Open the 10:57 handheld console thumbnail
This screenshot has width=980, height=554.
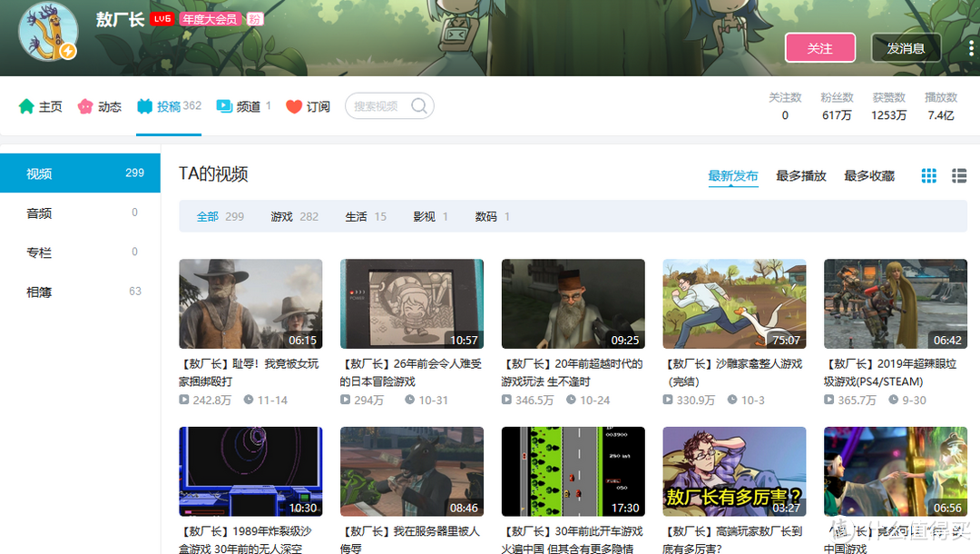(412, 304)
